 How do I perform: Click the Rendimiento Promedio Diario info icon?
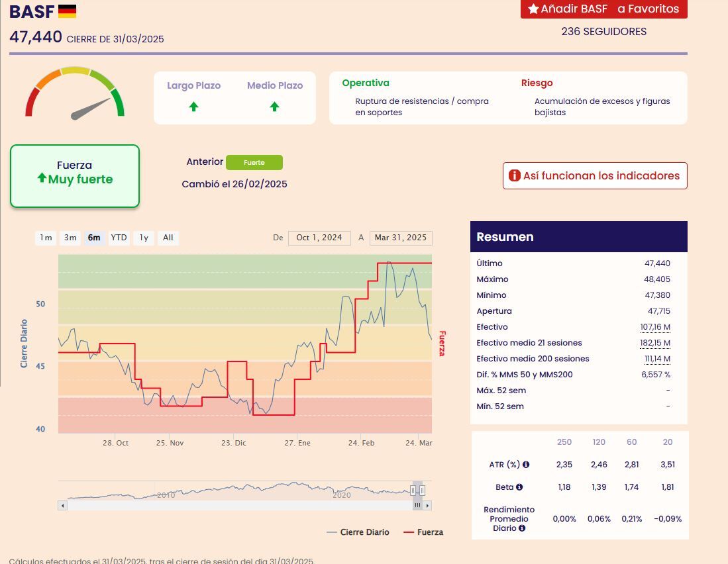[x=522, y=528]
